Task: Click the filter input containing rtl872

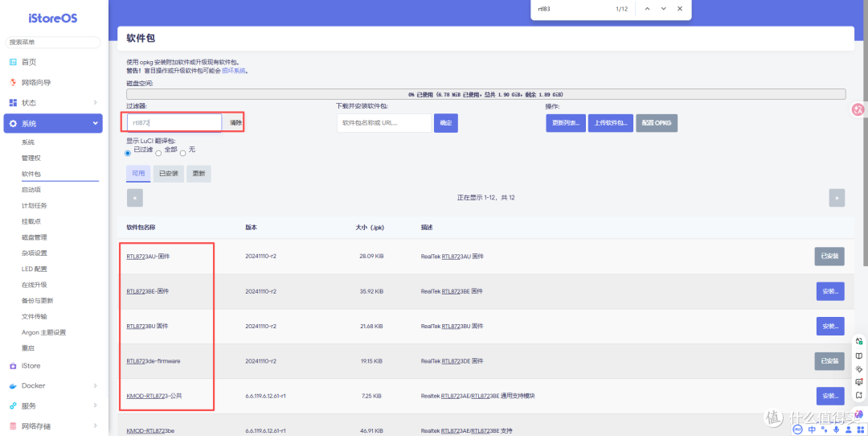Action: pyautogui.click(x=174, y=123)
